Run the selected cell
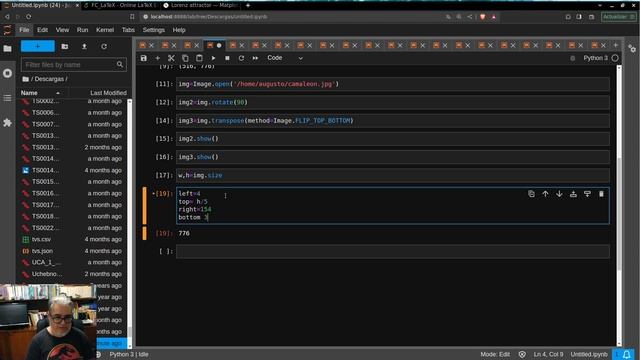This screenshot has height=360, width=640. click(213, 58)
